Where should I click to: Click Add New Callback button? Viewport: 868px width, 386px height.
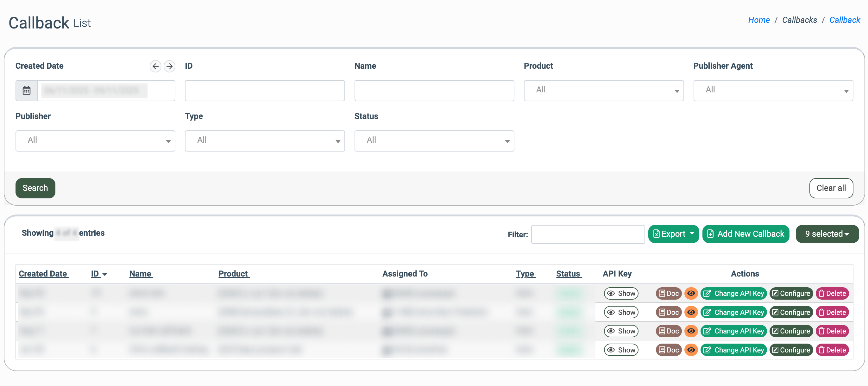point(746,234)
